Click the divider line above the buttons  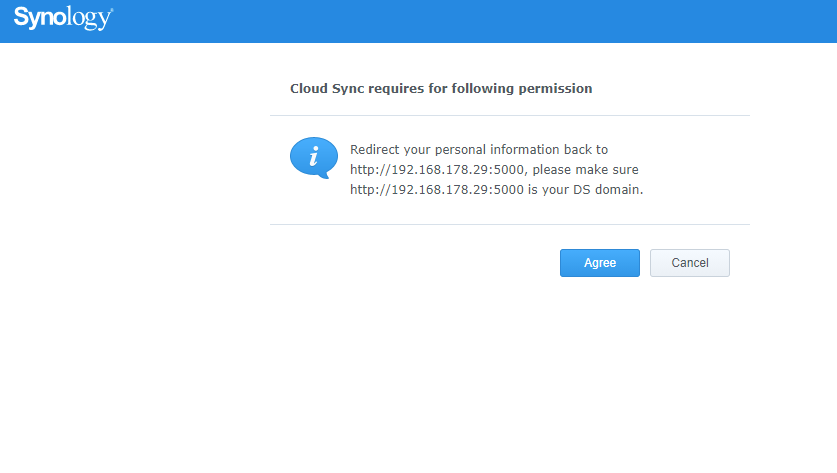pyautogui.click(x=510, y=224)
